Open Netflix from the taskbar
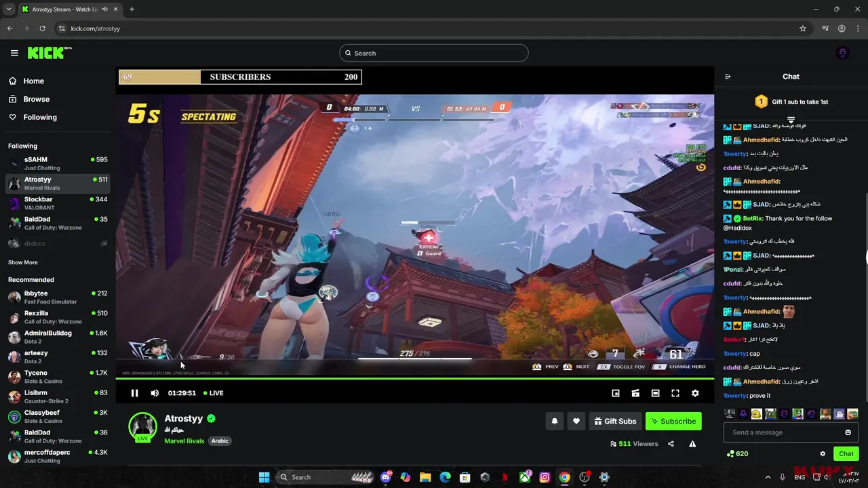Image resolution: width=868 pixels, height=488 pixels. tap(505, 477)
